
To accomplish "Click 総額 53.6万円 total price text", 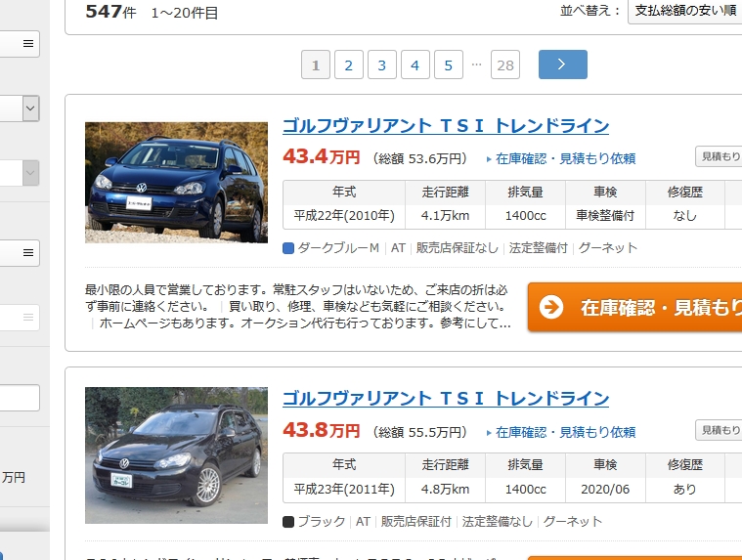I will click(x=420, y=158).
